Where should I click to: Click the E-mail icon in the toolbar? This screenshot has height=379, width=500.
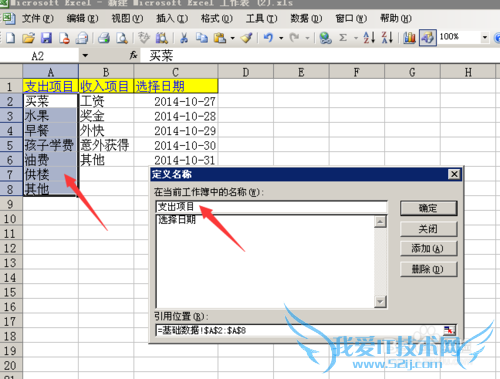[82, 38]
